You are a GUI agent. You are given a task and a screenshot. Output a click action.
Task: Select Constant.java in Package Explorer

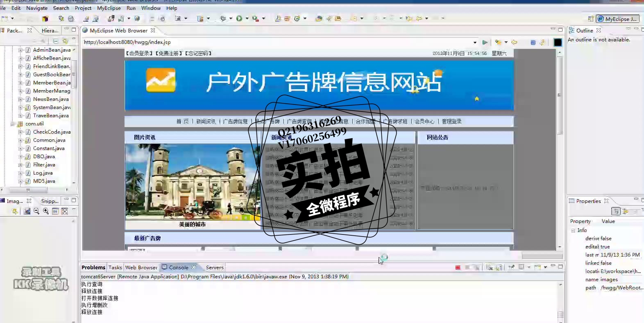click(x=49, y=148)
